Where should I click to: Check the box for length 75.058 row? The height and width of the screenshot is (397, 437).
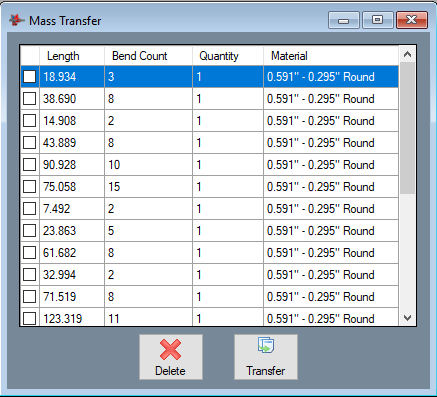pos(30,187)
